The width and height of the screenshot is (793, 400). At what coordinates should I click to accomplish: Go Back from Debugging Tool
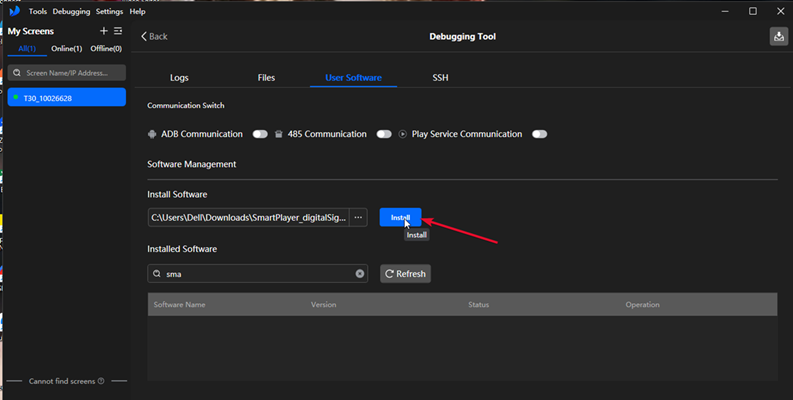154,36
